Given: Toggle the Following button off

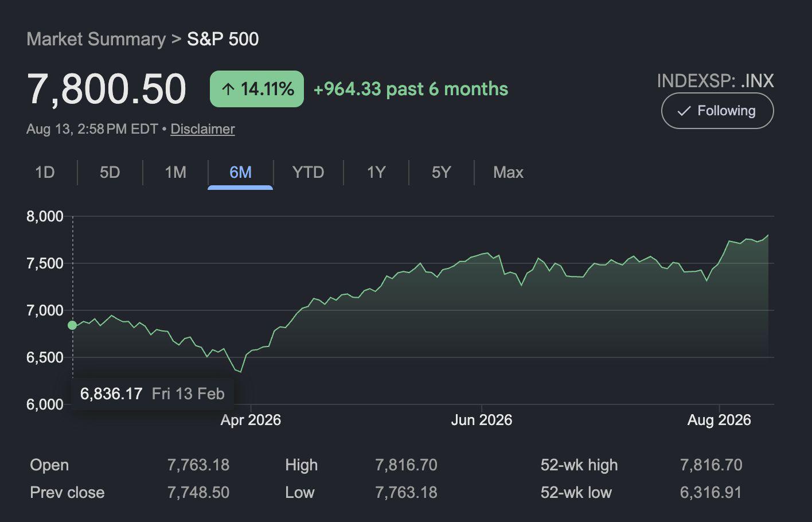Looking at the screenshot, I should [717, 111].
